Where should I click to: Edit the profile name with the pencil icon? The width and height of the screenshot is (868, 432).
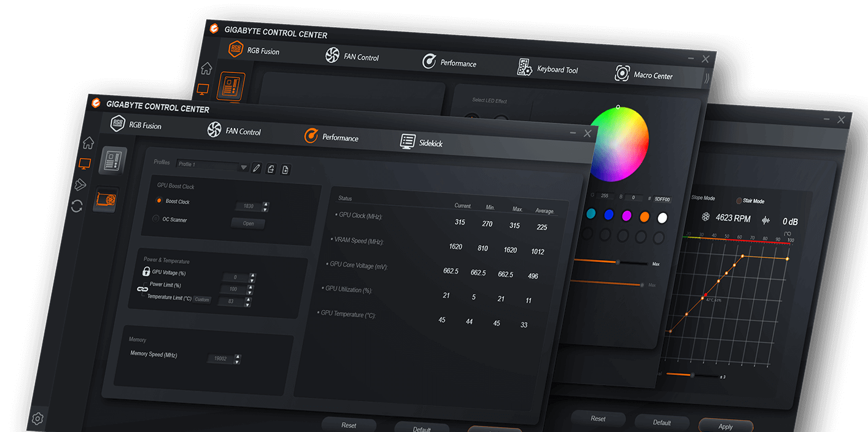(x=256, y=168)
